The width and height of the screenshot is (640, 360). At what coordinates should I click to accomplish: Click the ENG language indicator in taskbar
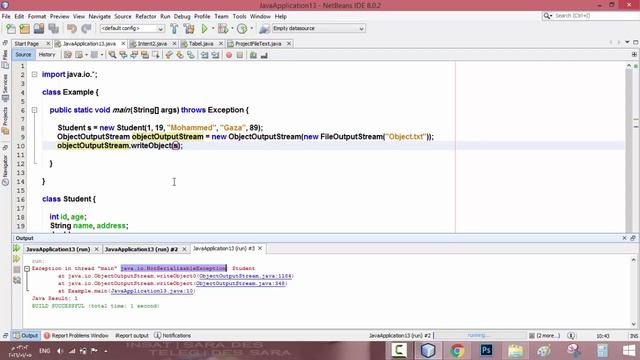click(44, 351)
